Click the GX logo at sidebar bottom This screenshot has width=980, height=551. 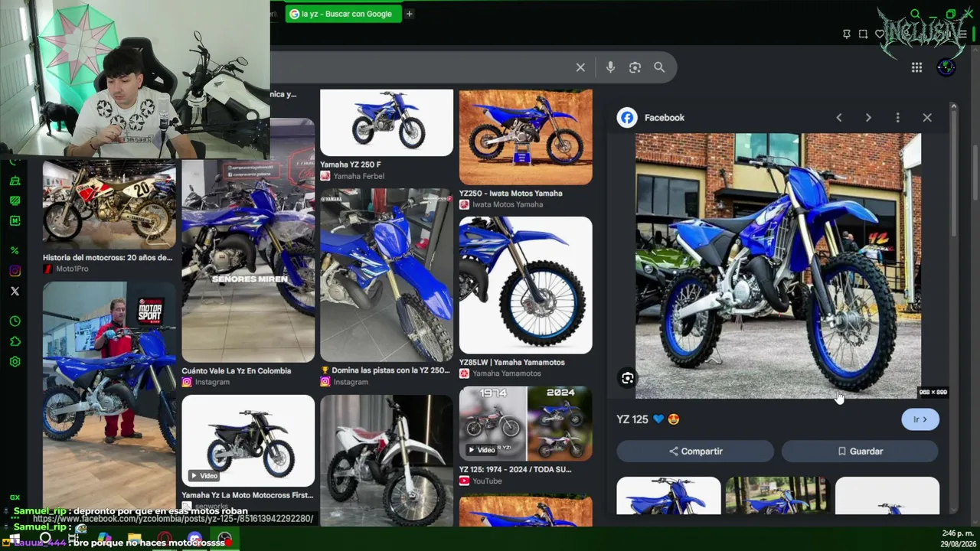(15, 498)
